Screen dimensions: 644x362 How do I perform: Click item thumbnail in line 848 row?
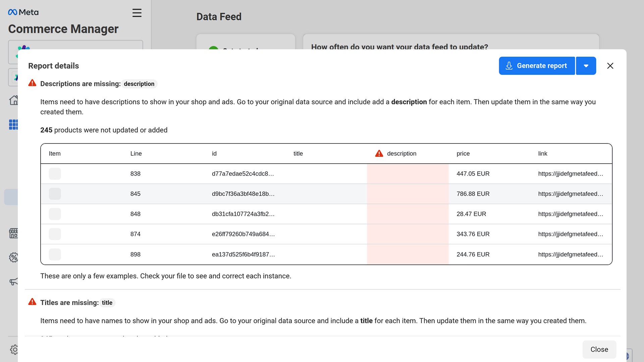[x=55, y=214]
